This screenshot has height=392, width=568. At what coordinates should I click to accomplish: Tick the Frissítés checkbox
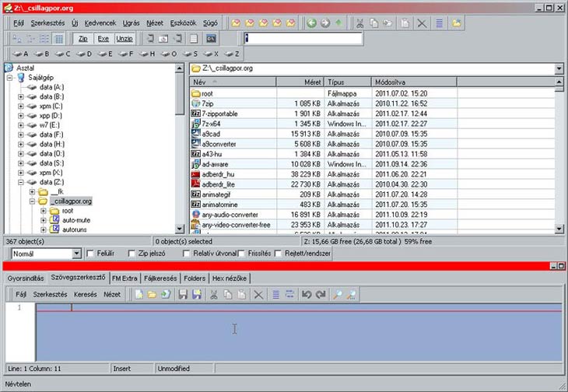241,254
